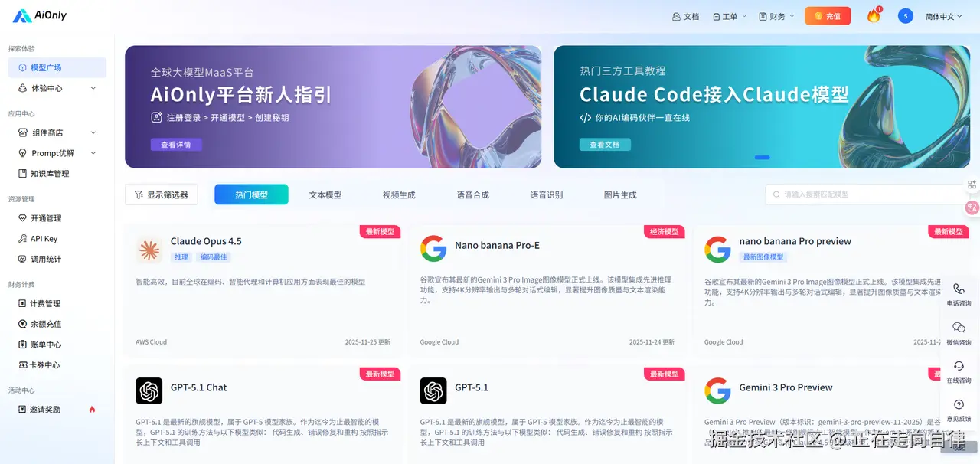Open the GPT-5.1 Chat card title
This screenshot has width=980, height=464.
click(199, 387)
